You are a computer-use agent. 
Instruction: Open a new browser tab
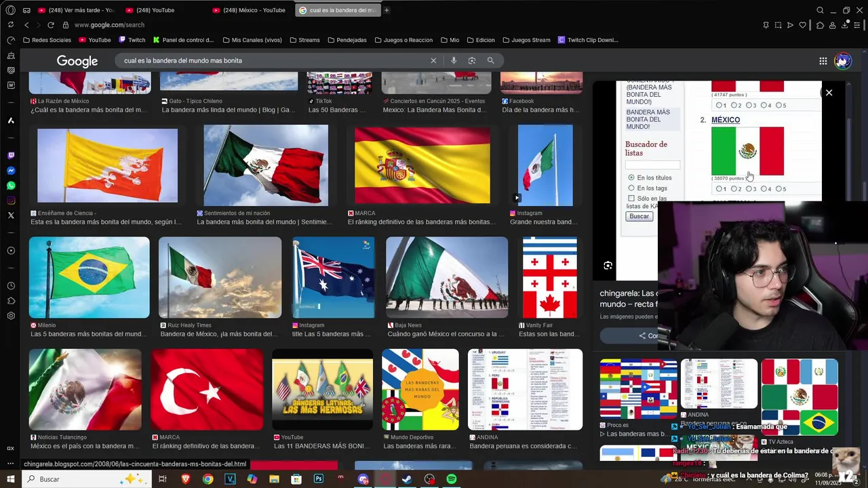point(387,10)
